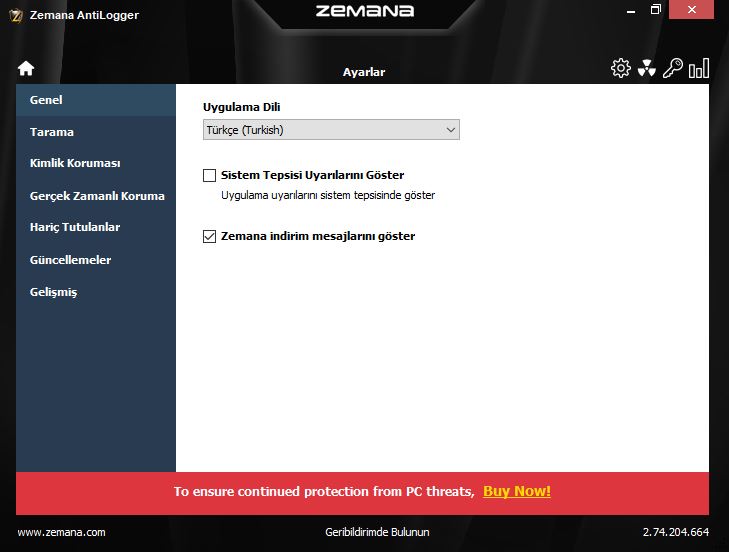
Task: Open the Güncellemeler section
Action: point(96,260)
